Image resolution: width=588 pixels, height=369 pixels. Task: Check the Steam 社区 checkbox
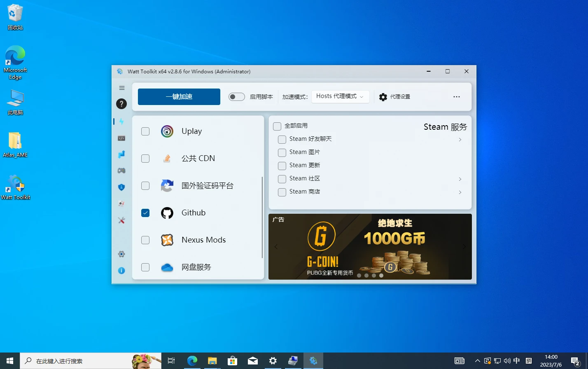[282, 179]
